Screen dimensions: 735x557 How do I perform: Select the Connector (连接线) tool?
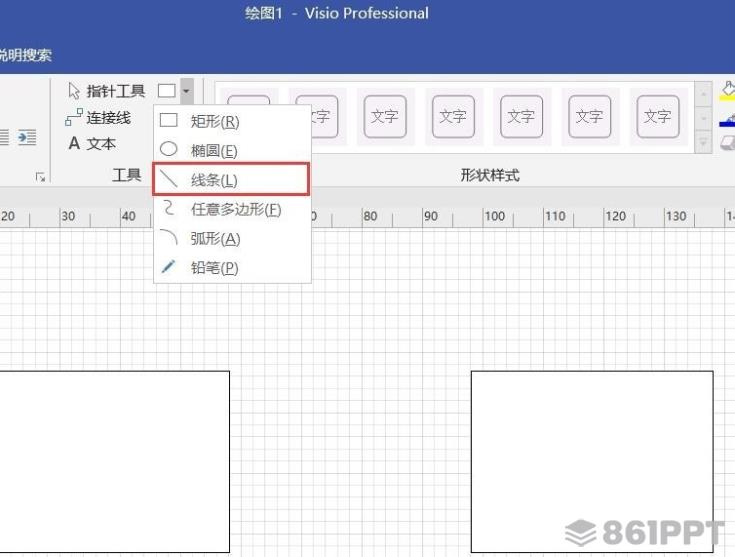coord(98,118)
